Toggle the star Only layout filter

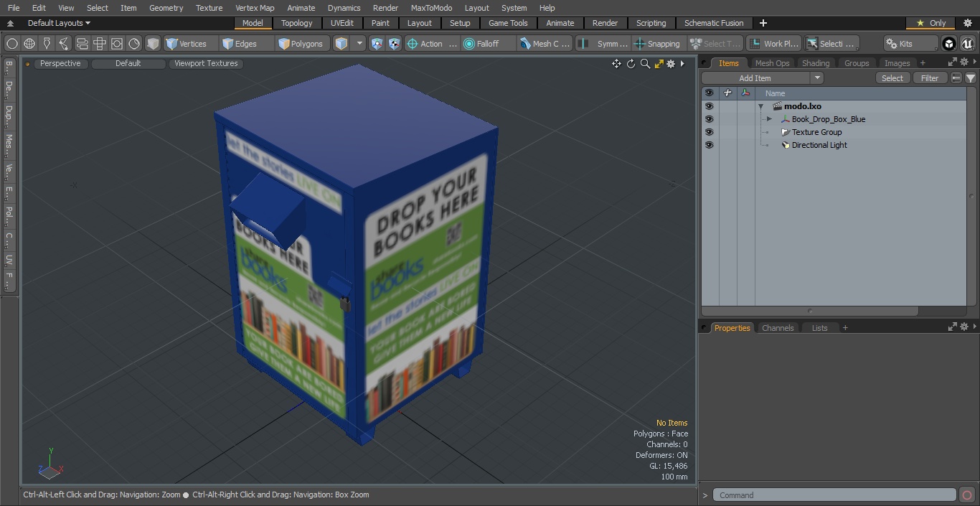(930, 23)
